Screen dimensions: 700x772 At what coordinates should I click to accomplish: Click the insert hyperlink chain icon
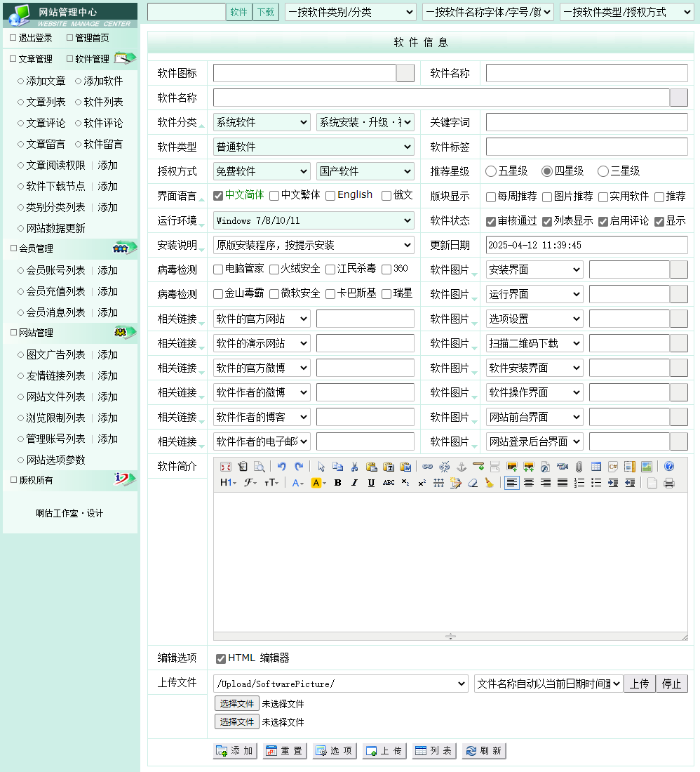coord(427,467)
